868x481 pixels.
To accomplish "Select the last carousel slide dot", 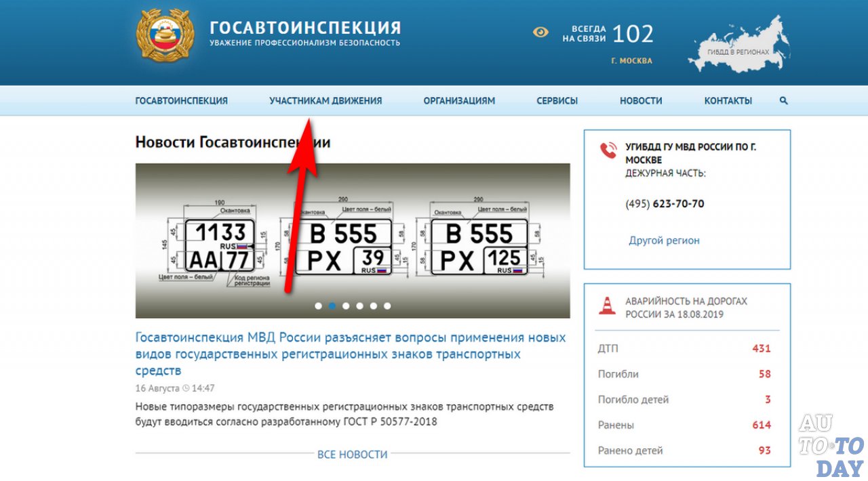I will (x=388, y=306).
